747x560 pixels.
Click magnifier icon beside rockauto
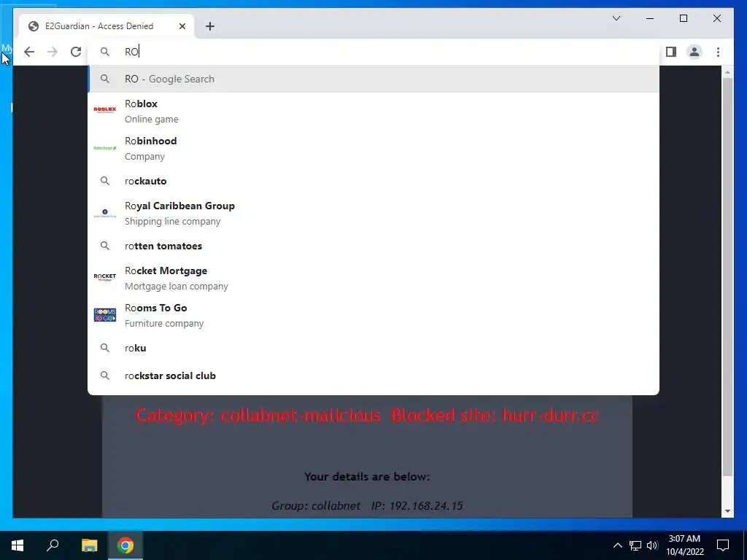coord(105,181)
